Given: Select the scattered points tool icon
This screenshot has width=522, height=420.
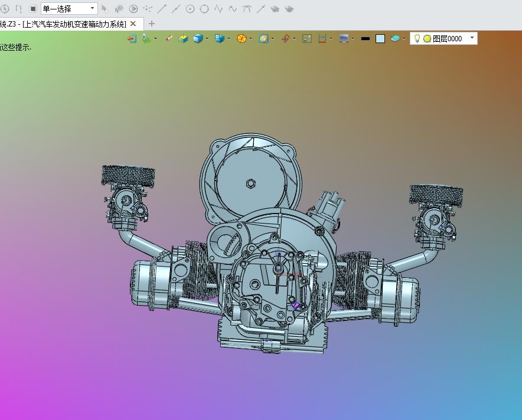Looking at the screenshot, I should pyautogui.click(x=148, y=9).
